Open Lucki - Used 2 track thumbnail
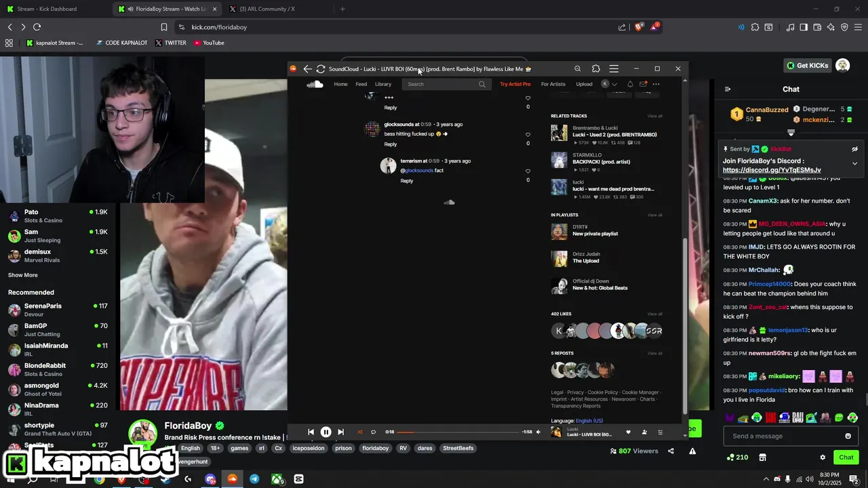Viewport: 868px width, 488px height. [x=559, y=133]
